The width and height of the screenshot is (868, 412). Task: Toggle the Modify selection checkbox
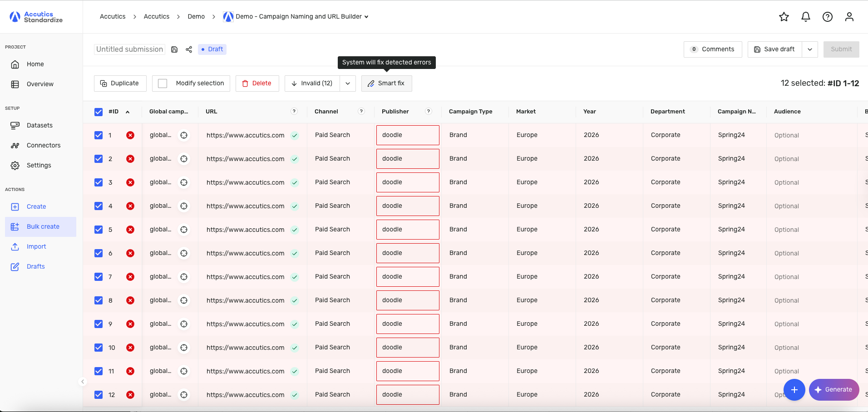pyautogui.click(x=163, y=83)
